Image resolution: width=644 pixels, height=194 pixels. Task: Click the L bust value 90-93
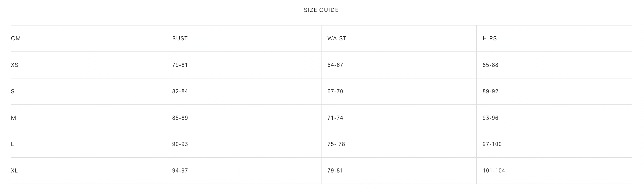180,144
